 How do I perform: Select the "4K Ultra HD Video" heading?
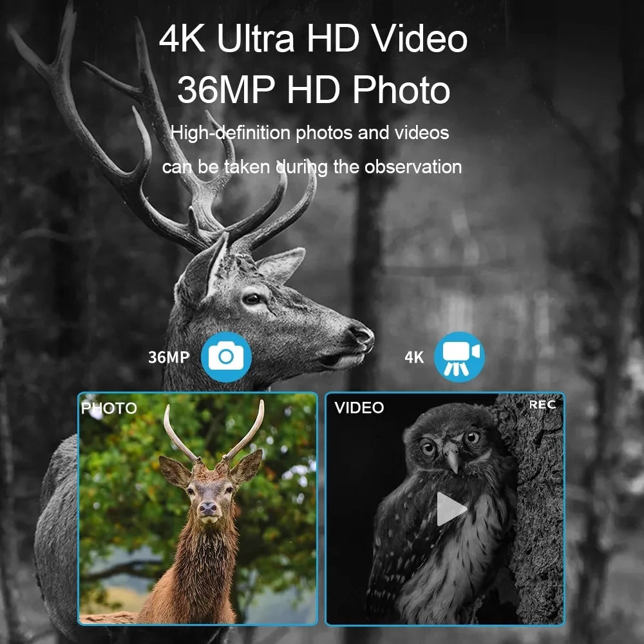[x=314, y=38]
